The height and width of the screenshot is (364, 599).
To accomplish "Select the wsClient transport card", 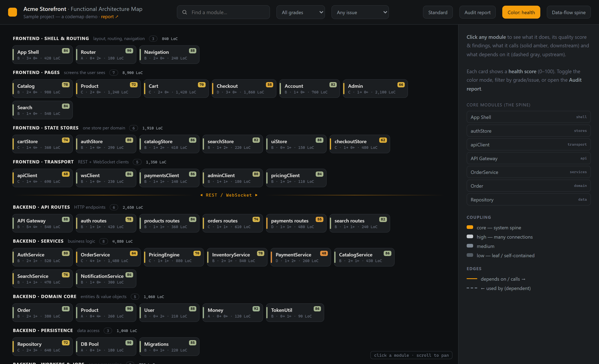I will tap(106, 178).
